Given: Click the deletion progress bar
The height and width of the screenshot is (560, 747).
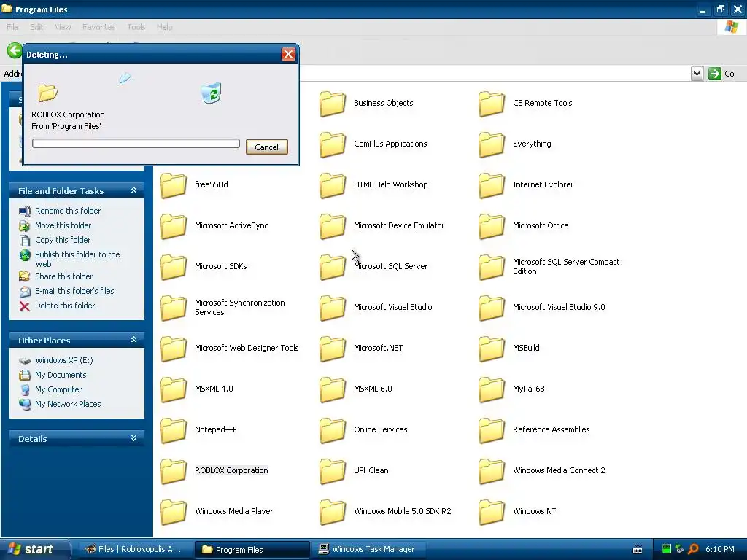Looking at the screenshot, I should (x=136, y=144).
